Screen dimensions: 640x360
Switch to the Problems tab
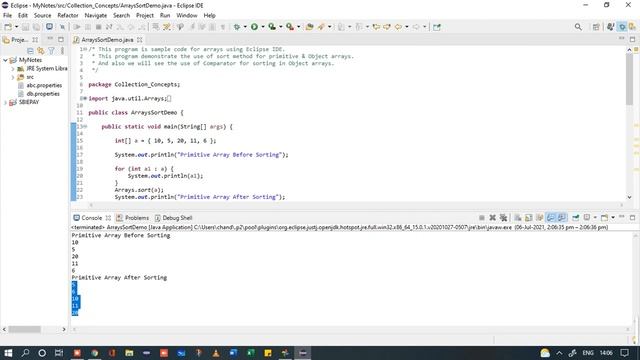click(x=133, y=218)
